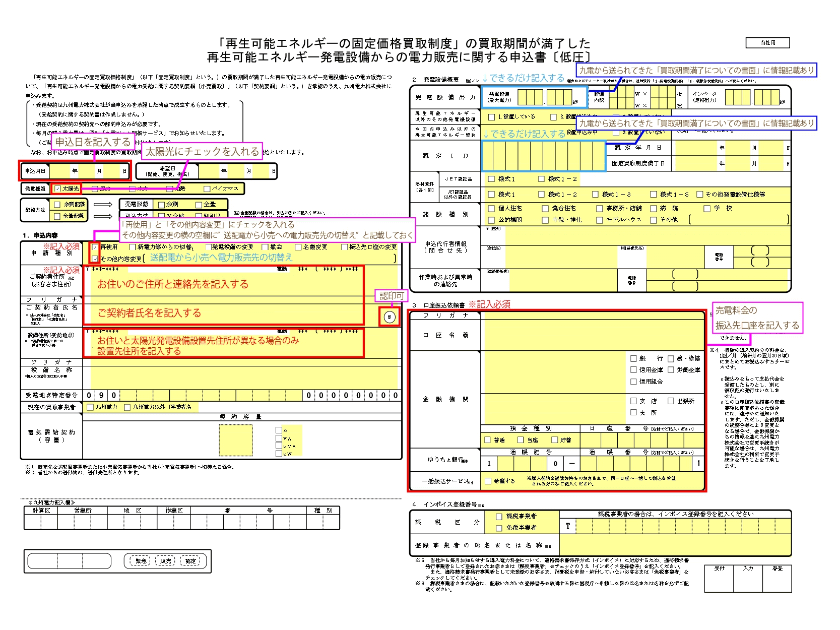Click the 口座名義 account name field

click(592, 335)
